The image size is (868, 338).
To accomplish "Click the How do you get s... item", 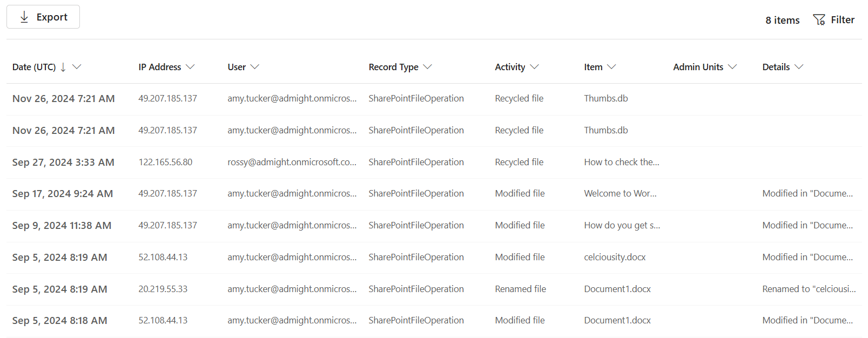I will (x=622, y=226).
